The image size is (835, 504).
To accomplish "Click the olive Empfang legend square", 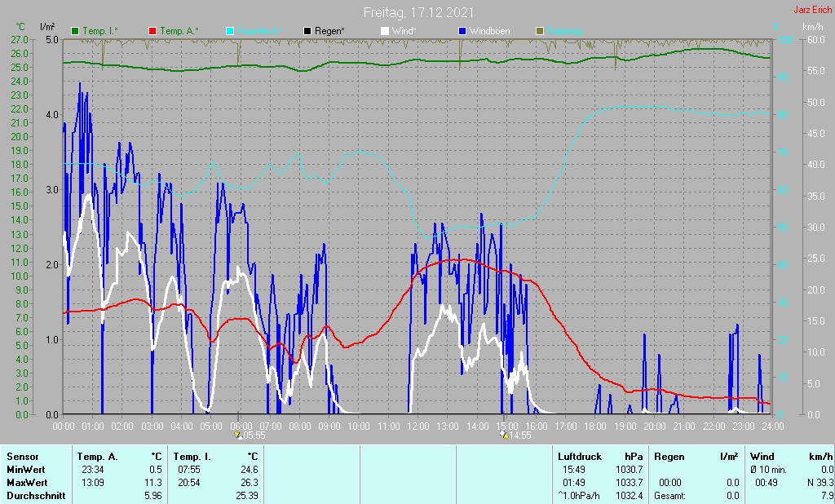I will [x=540, y=31].
